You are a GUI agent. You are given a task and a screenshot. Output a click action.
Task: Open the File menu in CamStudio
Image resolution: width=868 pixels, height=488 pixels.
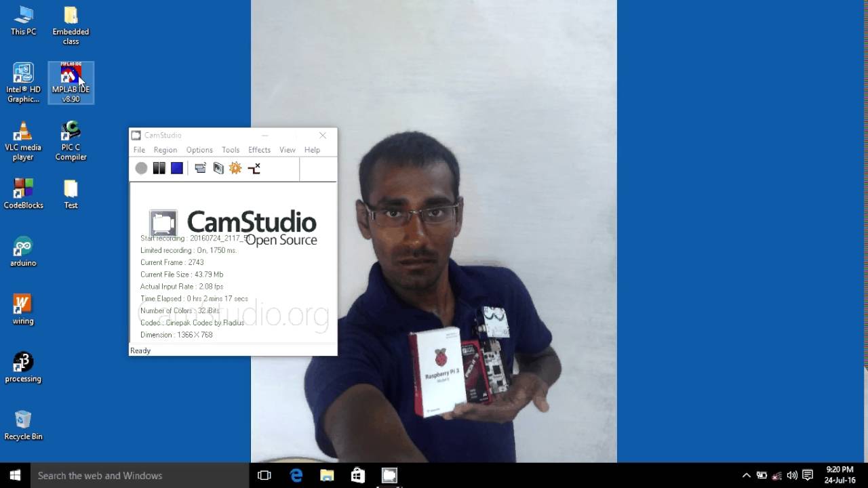(139, 150)
